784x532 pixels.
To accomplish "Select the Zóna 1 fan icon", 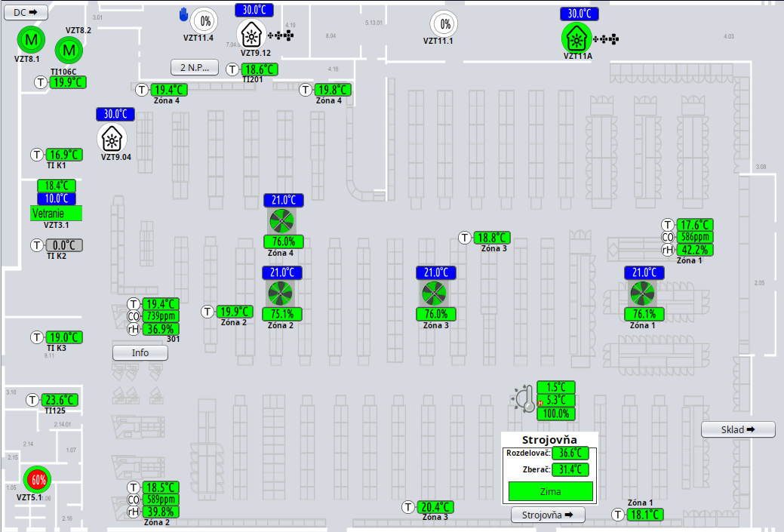I will [643, 294].
